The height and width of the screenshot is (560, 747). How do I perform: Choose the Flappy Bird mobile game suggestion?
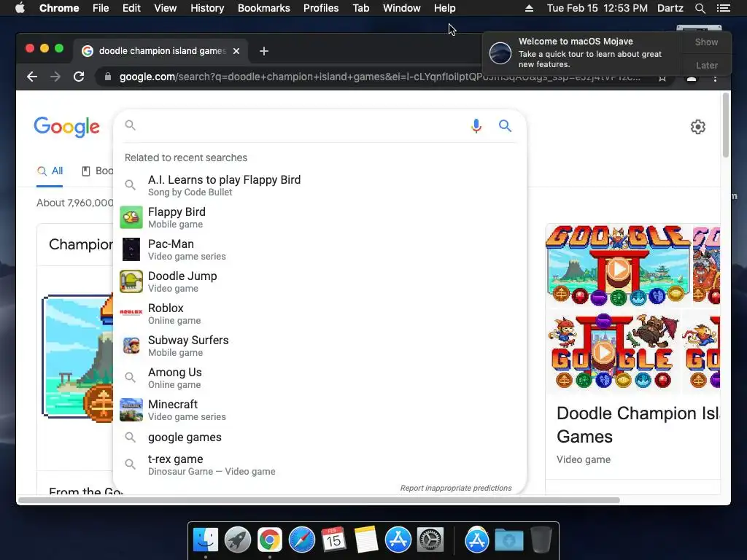(320, 217)
